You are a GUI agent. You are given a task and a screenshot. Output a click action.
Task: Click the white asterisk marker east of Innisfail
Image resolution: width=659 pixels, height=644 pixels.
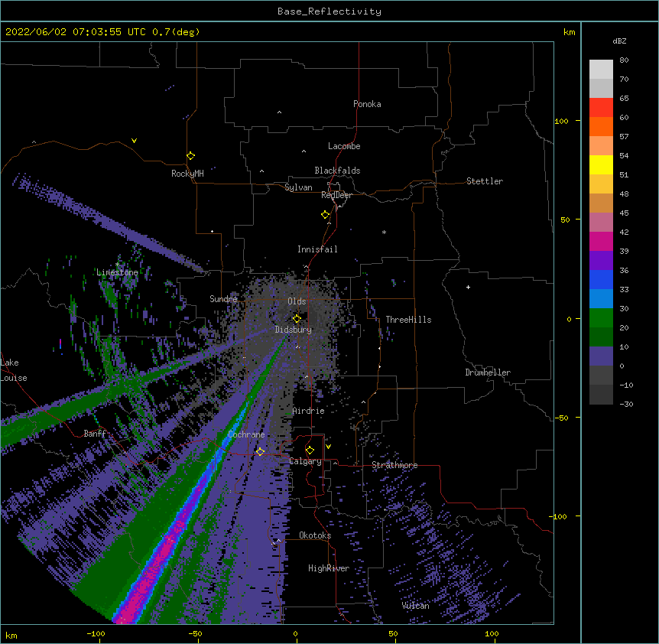(x=384, y=232)
